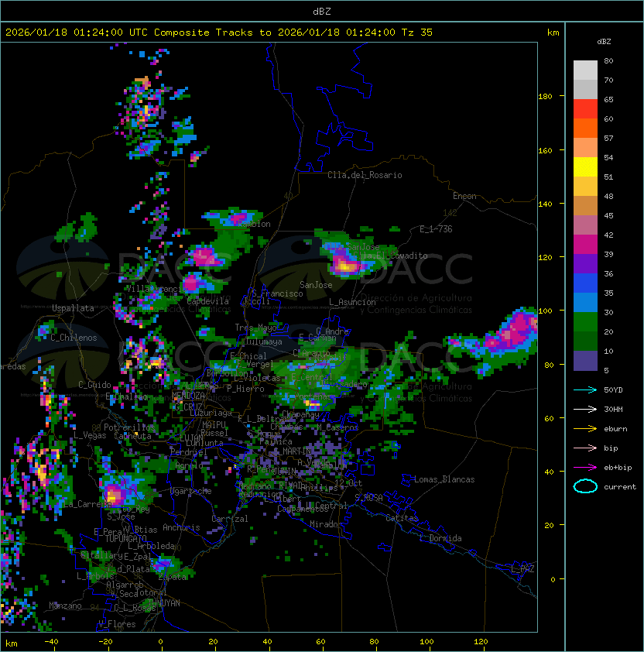Viewport: 644px width, 652px height.
Task: Click the yellow eburn arrow legend icon
Action: pos(585,429)
